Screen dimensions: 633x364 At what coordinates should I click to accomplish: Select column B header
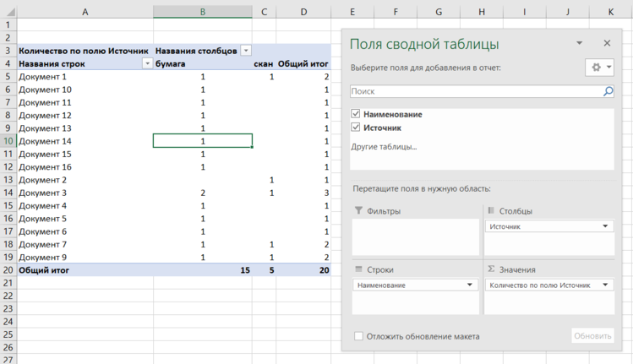click(x=203, y=12)
